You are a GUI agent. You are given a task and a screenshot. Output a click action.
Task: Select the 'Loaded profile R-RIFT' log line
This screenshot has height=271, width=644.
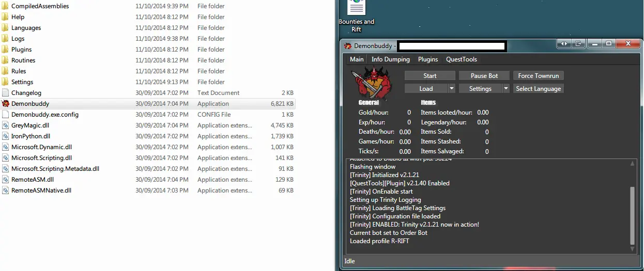click(x=379, y=241)
